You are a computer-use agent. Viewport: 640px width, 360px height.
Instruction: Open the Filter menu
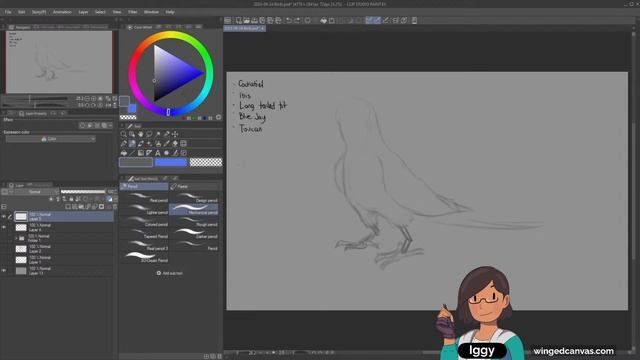click(x=133, y=12)
